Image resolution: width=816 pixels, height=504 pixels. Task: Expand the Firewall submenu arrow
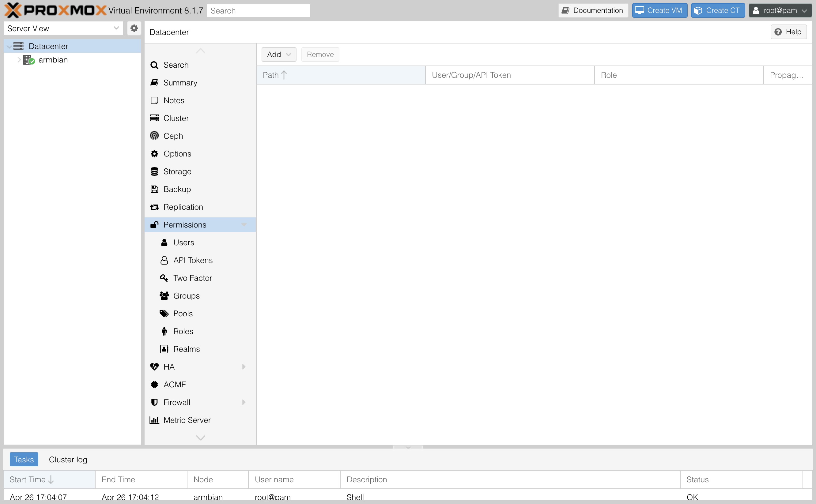(x=244, y=402)
